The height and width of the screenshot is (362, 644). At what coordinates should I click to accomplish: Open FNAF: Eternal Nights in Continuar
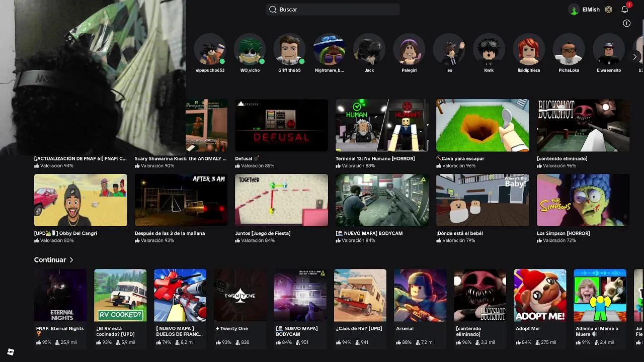point(60,295)
